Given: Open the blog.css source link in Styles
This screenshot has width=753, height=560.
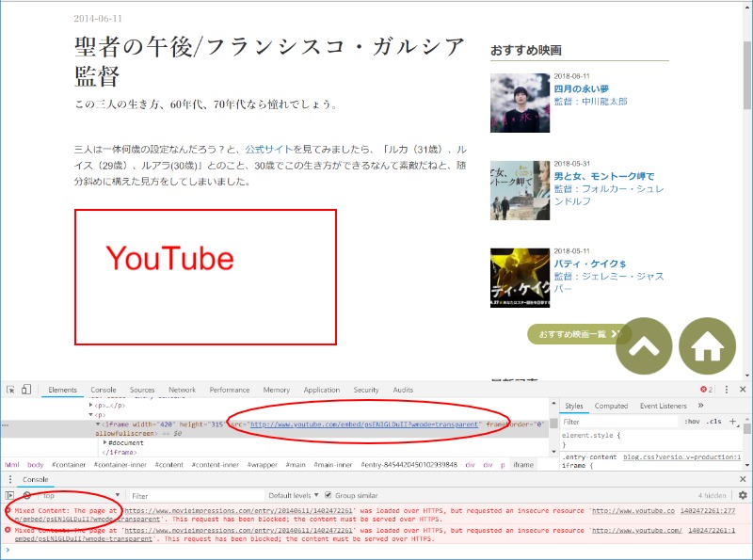Looking at the screenshot, I should tap(681, 456).
